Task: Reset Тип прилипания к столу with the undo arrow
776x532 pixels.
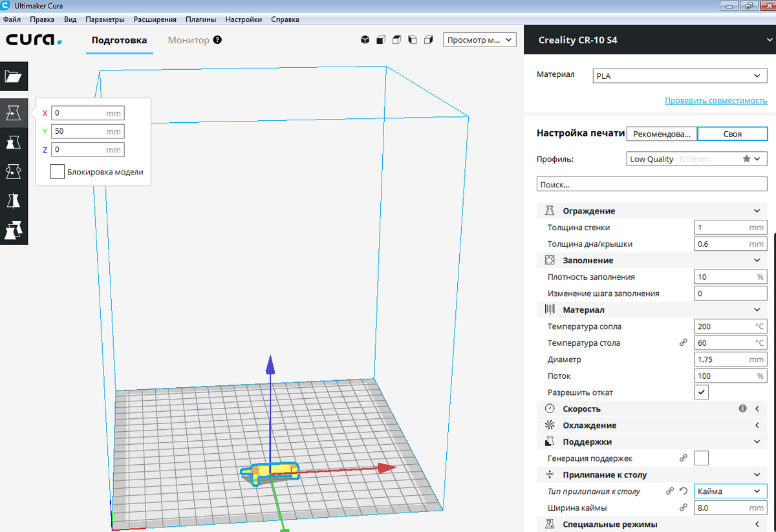Action: 684,491
